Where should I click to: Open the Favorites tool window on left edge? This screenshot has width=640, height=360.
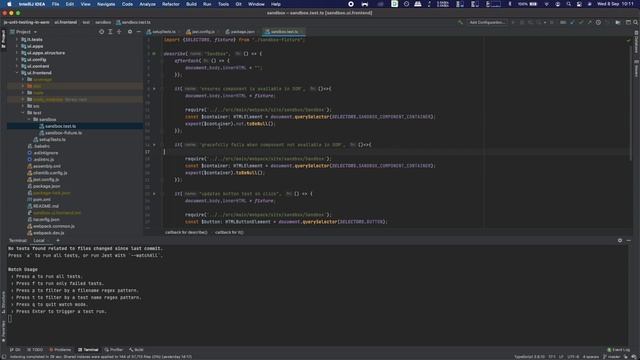click(3, 331)
